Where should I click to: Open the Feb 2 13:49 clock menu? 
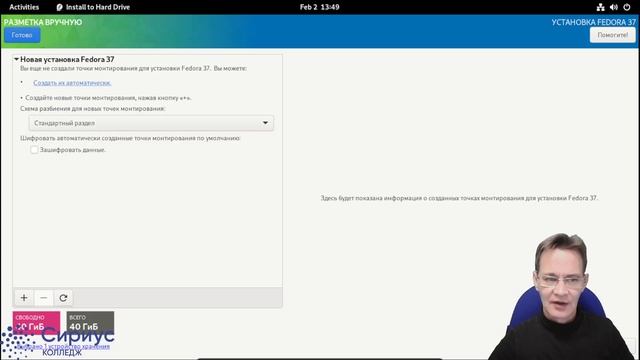pyautogui.click(x=319, y=7)
